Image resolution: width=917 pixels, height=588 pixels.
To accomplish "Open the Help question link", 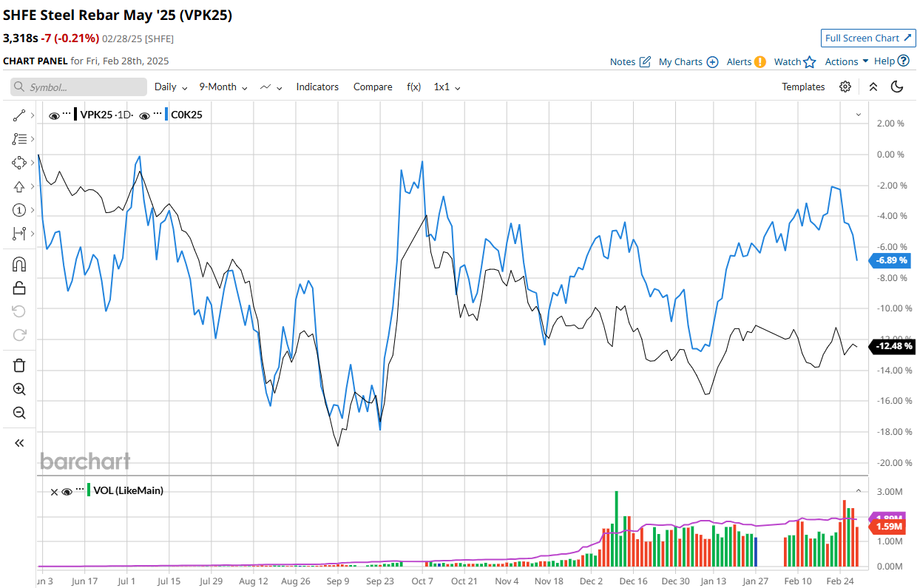I will click(891, 61).
